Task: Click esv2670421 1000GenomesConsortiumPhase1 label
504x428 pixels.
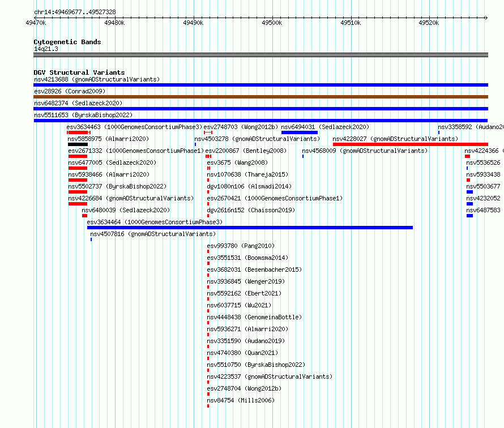Action: click(275, 198)
